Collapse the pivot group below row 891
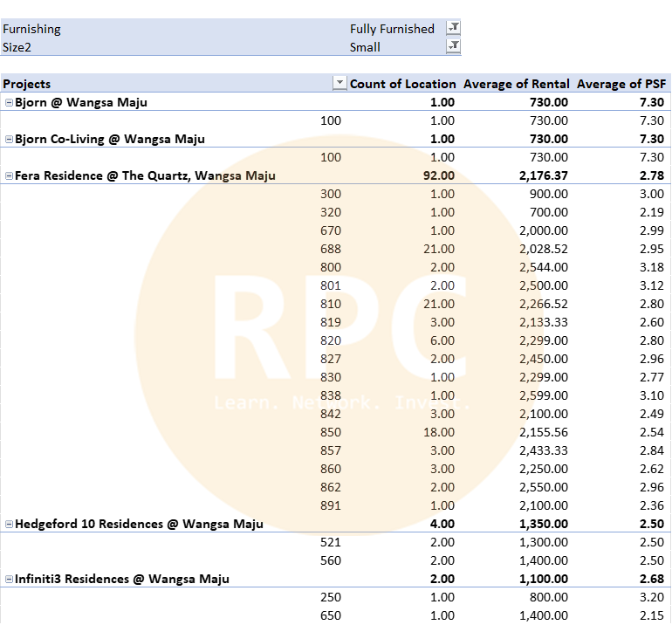This screenshot has height=625, width=672. coord(9,524)
